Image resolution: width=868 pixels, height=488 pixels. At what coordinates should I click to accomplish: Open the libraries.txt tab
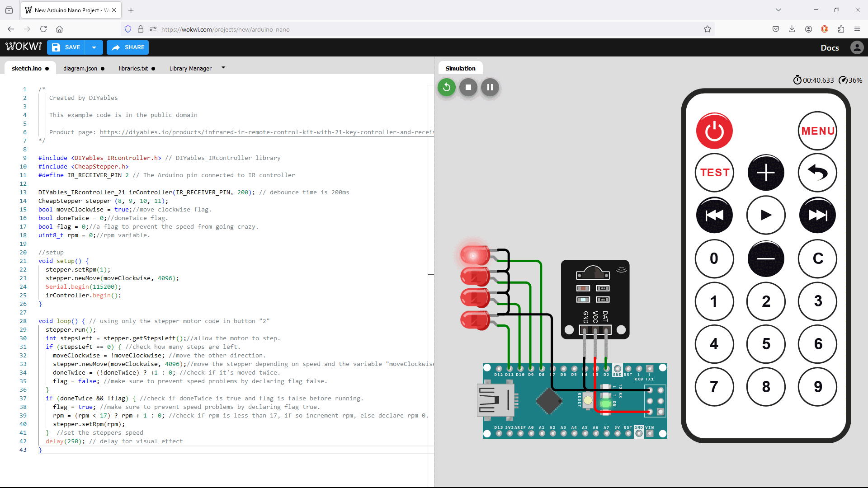coord(133,68)
